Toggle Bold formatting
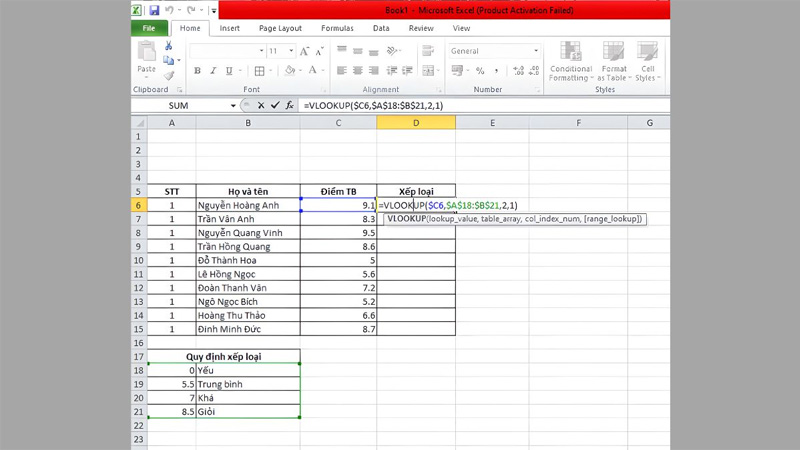Viewport: 800px width, 450px height. (197, 71)
